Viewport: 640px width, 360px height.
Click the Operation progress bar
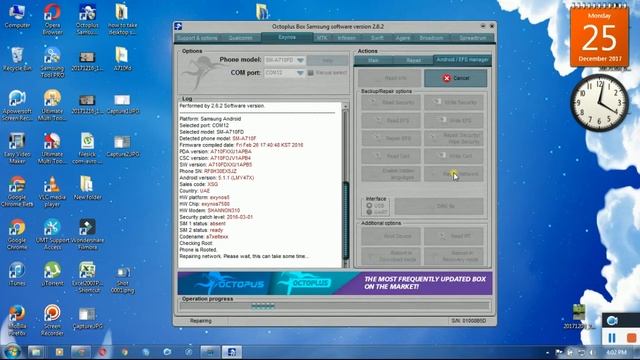334,306
